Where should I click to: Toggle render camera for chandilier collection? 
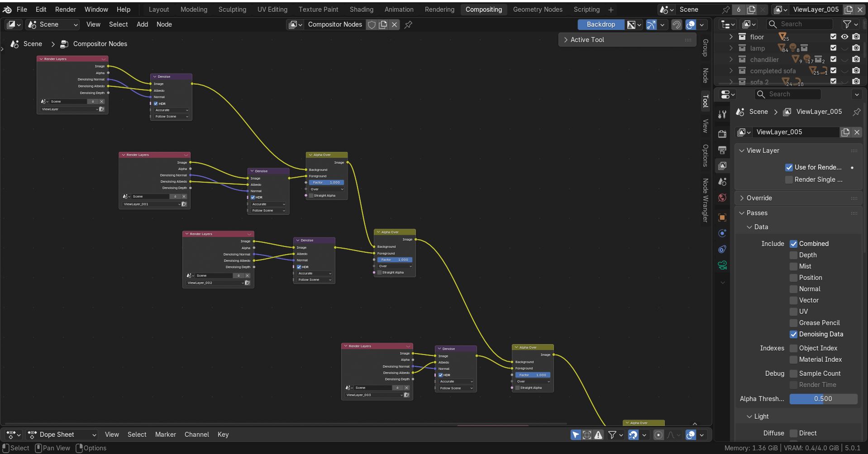[856, 59]
